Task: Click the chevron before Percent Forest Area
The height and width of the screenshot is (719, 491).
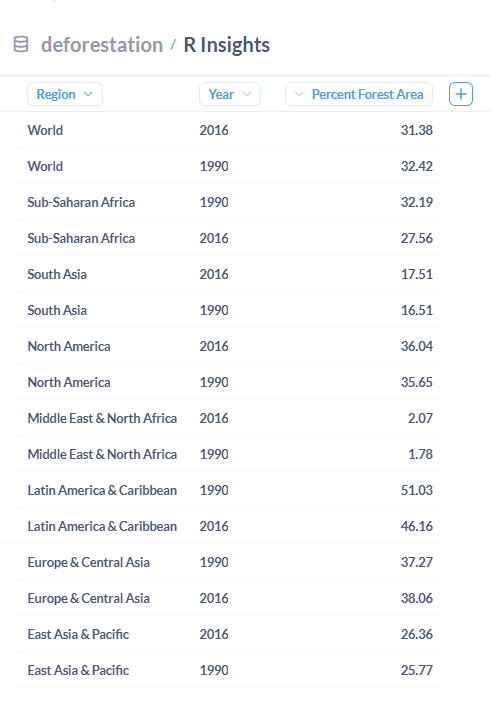Action: [x=299, y=94]
